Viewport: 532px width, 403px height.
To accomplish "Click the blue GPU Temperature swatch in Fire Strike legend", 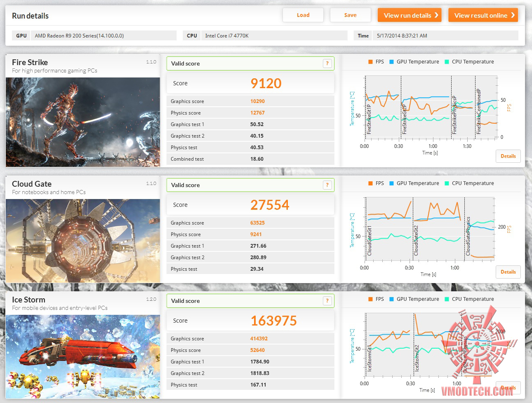I will tap(391, 62).
